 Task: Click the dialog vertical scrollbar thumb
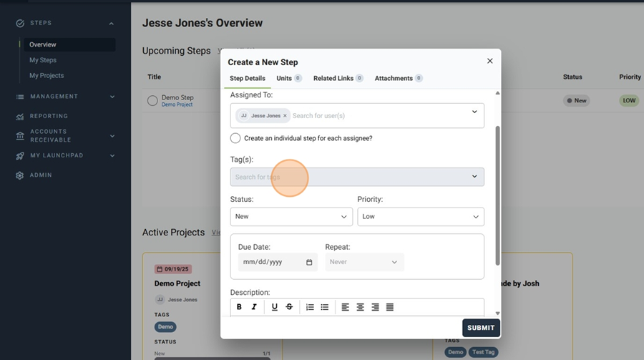coord(497,195)
